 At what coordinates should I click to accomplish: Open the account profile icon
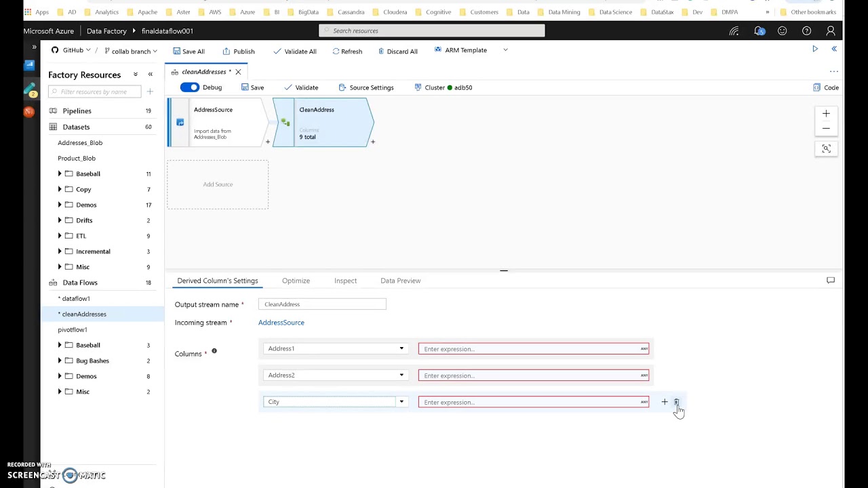(x=831, y=31)
